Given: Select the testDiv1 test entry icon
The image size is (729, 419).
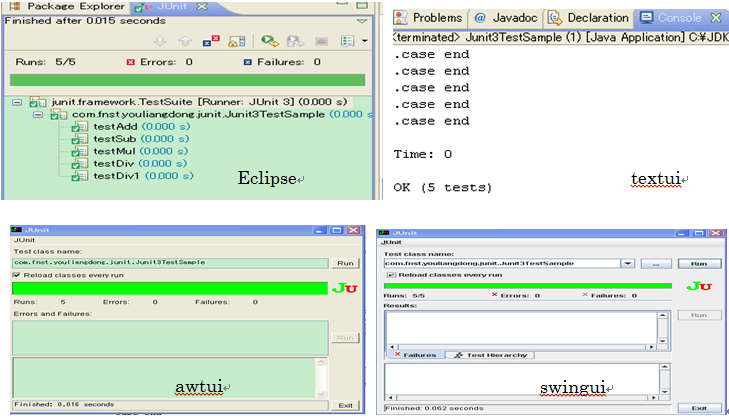Looking at the screenshot, I should [x=80, y=176].
